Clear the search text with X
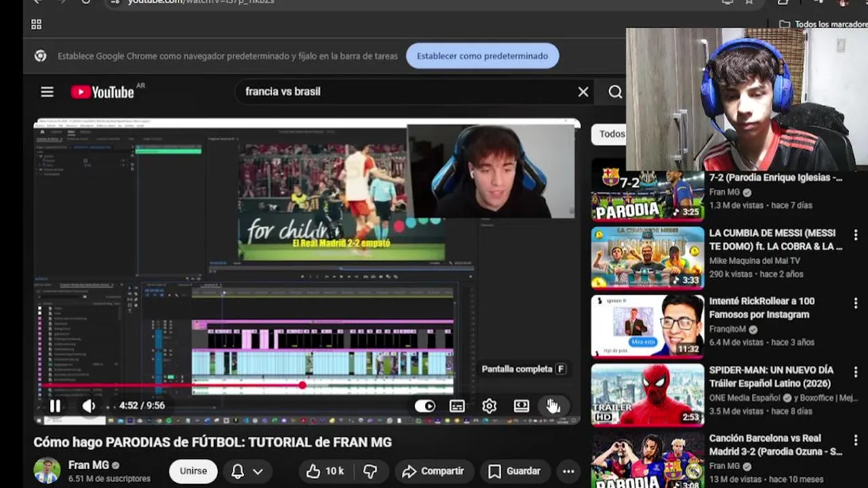868x488 pixels. coord(583,91)
